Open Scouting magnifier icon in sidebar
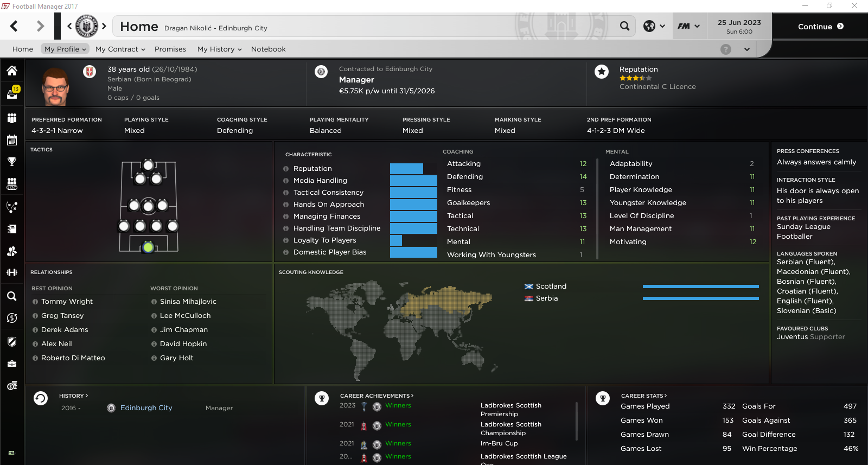The width and height of the screenshot is (868, 465). (12, 296)
